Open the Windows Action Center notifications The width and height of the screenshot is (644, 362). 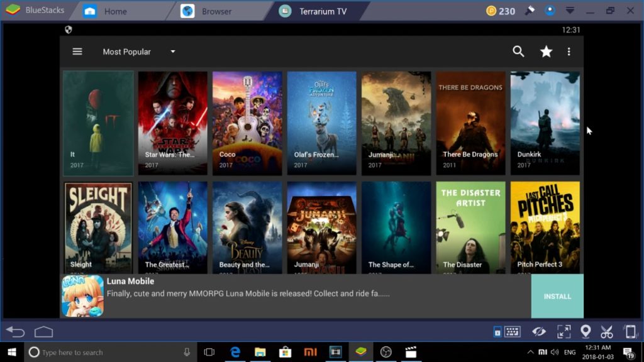(628, 352)
